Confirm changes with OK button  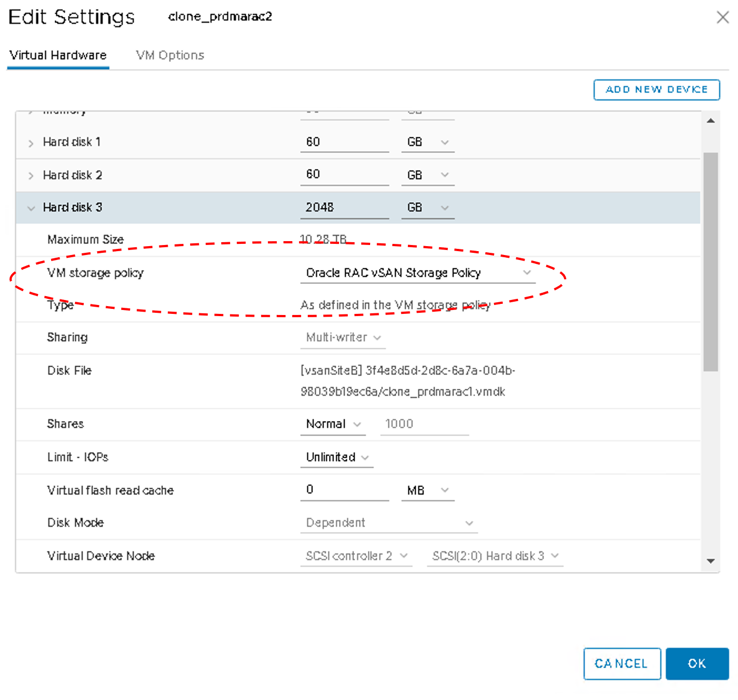click(697, 663)
